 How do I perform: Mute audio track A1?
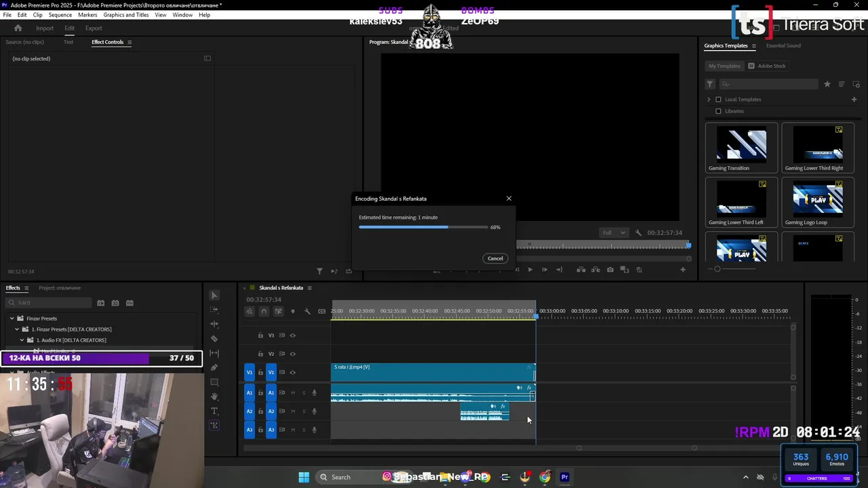coord(293,392)
